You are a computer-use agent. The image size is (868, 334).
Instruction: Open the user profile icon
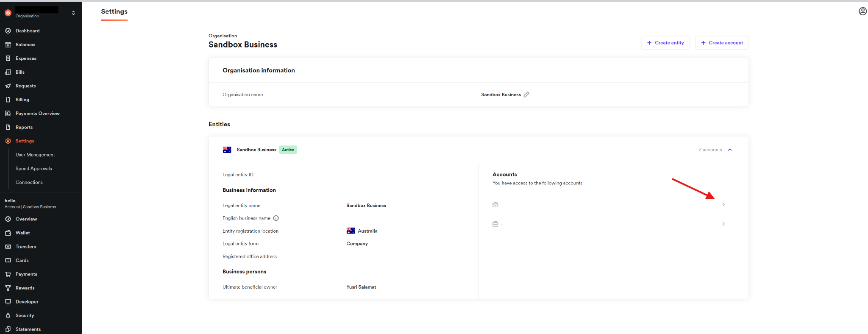[862, 11]
